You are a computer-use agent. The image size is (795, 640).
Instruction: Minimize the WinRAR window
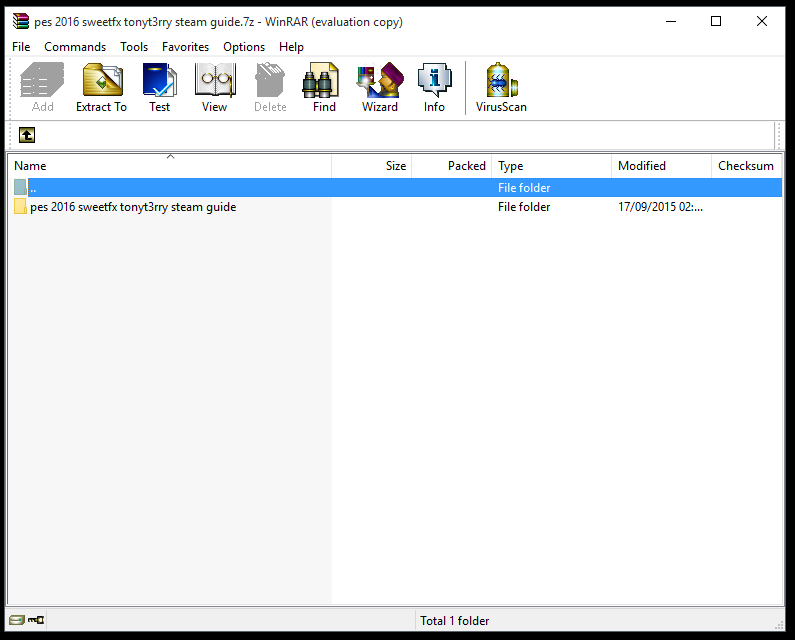point(671,21)
